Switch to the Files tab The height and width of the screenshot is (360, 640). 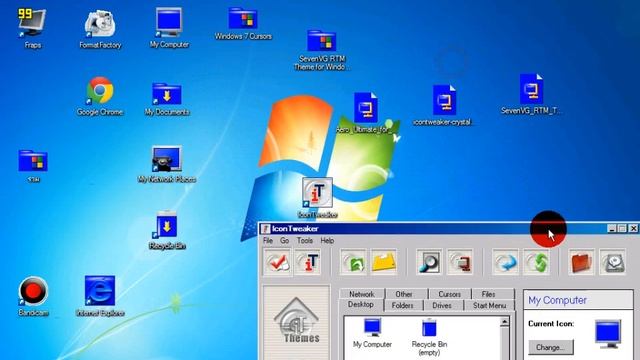(489, 294)
